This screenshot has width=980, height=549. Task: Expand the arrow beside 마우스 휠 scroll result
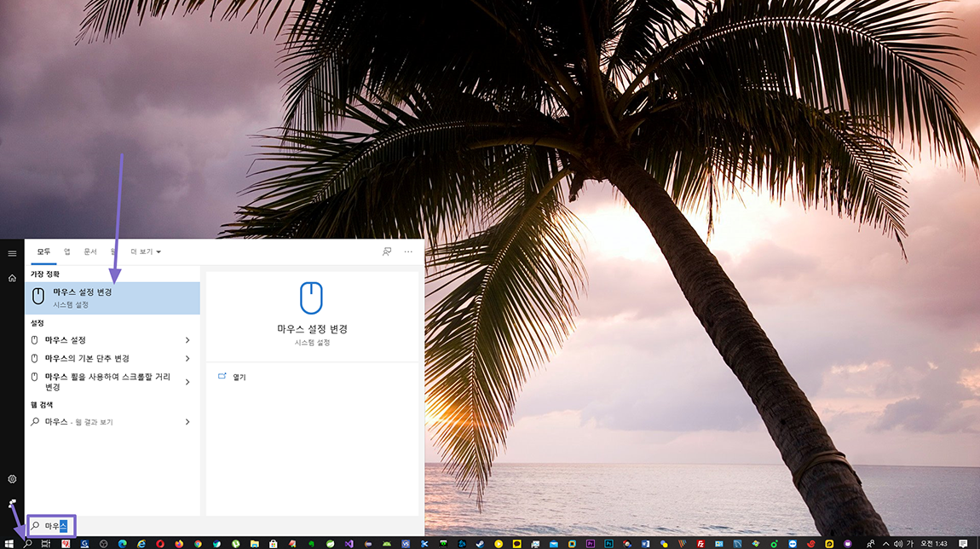(187, 382)
